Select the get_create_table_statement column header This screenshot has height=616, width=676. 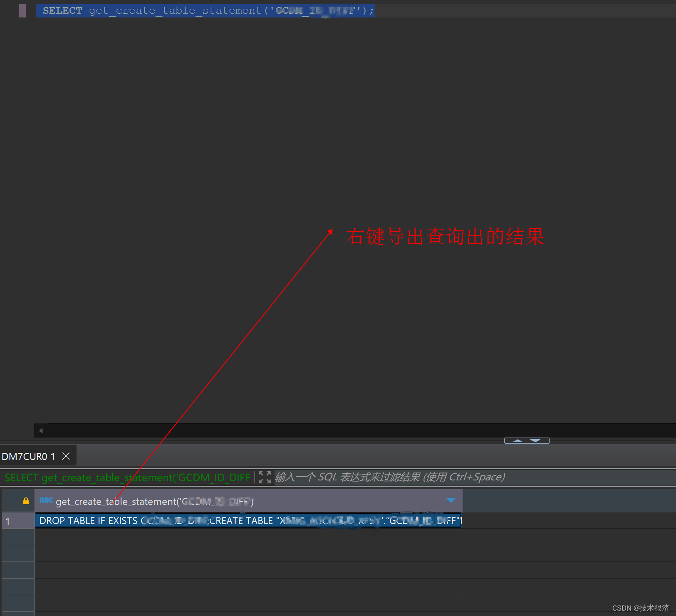coord(248,501)
